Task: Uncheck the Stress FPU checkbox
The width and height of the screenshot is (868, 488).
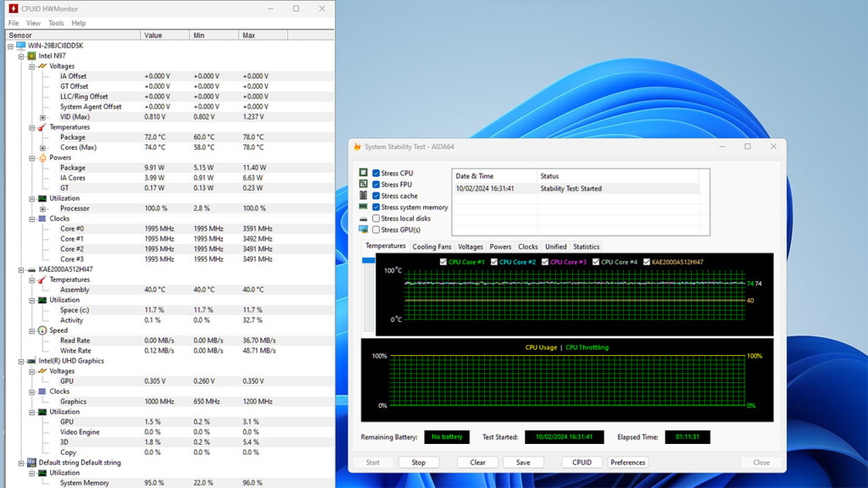Action: (376, 184)
